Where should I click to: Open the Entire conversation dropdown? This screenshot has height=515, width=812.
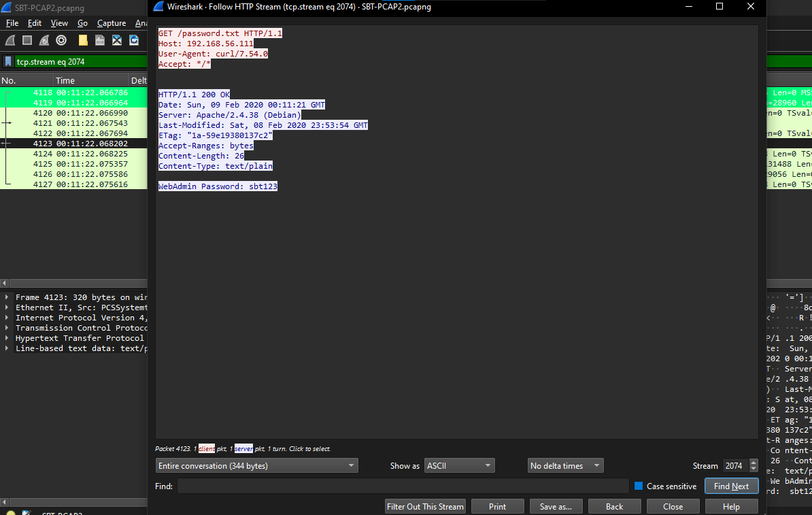[x=257, y=466]
